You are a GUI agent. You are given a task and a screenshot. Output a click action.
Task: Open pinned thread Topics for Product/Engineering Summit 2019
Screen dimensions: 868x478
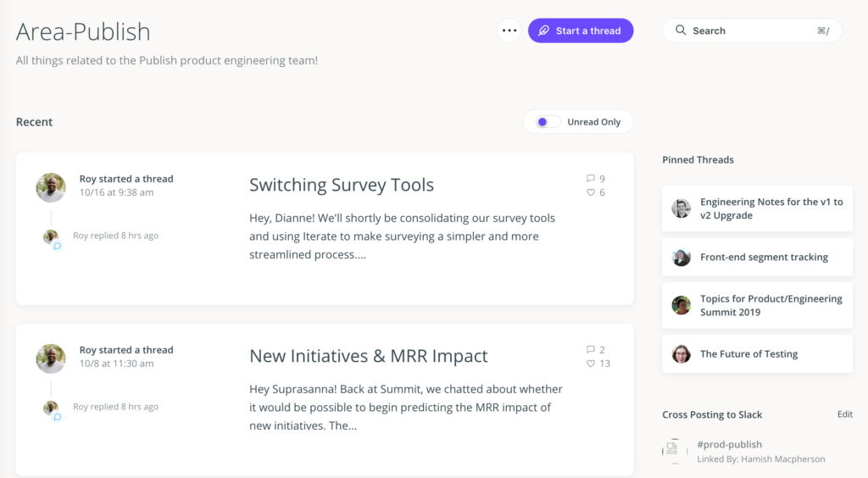(757, 305)
